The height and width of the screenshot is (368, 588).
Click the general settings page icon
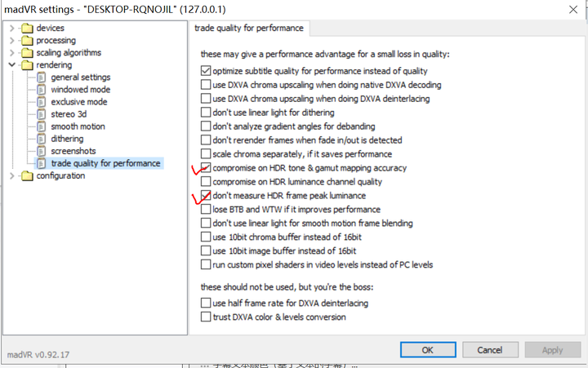[42, 78]
